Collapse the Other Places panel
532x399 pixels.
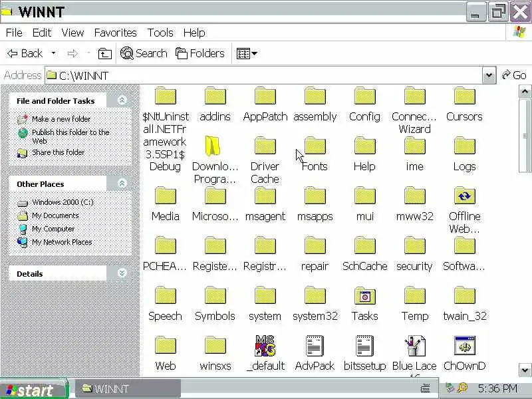click(x=122, y=184)
